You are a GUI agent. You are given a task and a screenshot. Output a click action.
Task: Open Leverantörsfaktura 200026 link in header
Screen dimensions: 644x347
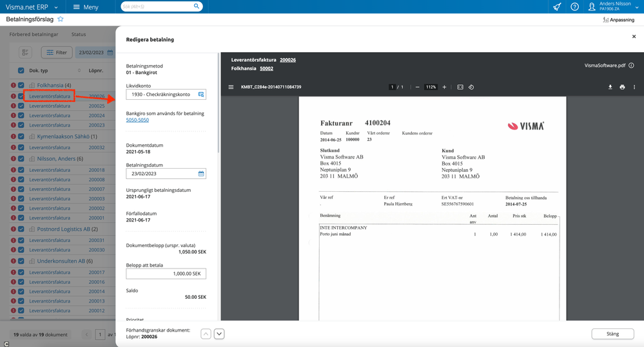(x=288, y=60)
